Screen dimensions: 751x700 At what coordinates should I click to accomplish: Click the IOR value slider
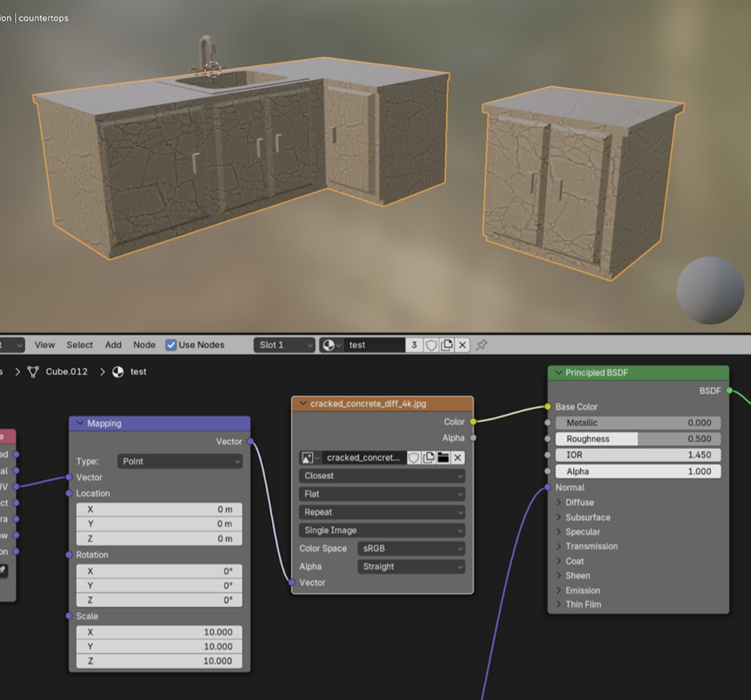[x=638, y=455]
